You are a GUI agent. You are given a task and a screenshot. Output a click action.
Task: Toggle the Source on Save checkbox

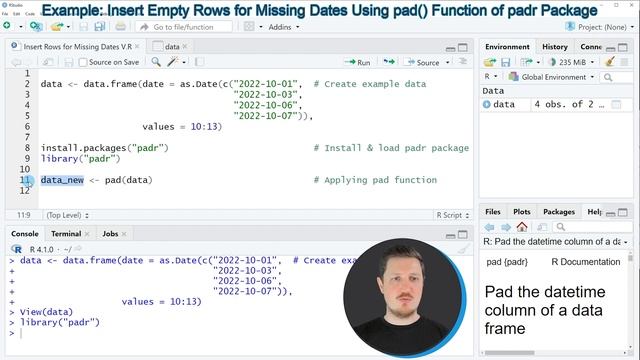point(83,62)
